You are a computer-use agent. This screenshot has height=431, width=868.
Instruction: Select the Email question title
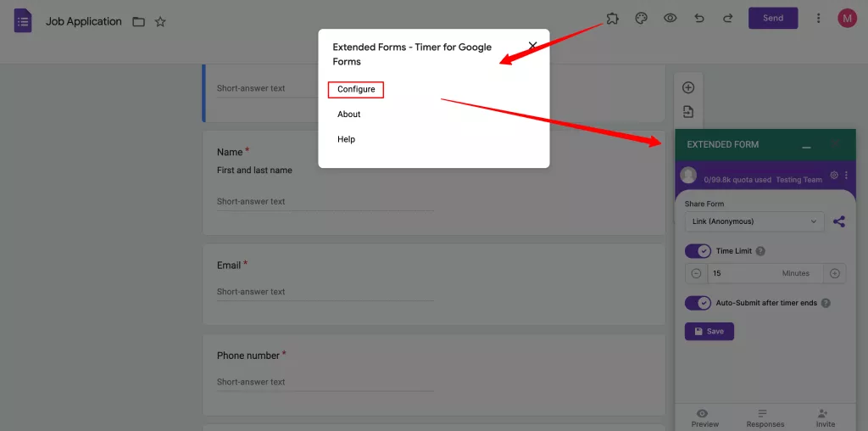(229, 266)
